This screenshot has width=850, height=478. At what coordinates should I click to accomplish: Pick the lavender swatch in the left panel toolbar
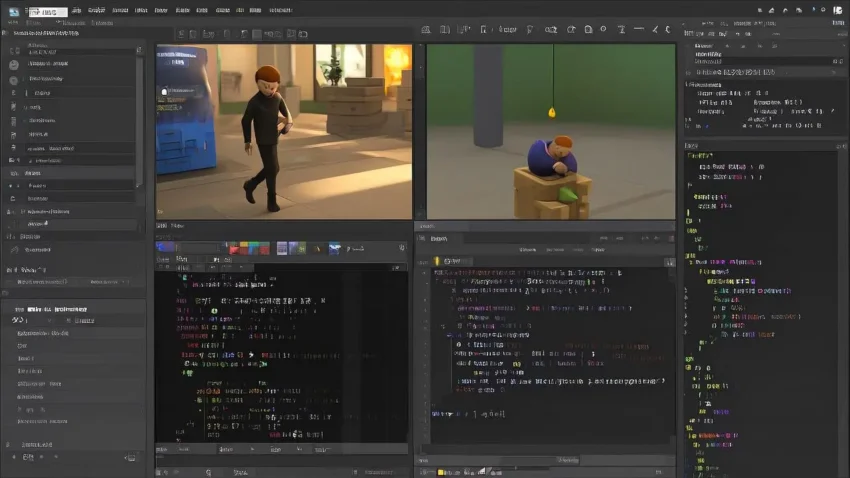pyautogui.click(x=282, y=248)
